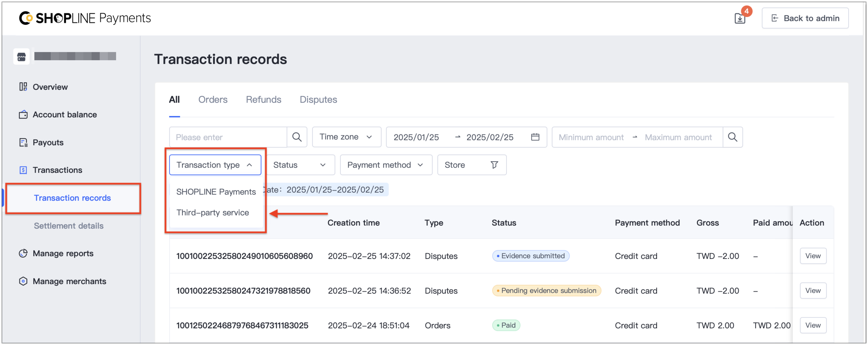Image resolution: width=868 pixels, height=345 pixels.
Task: Select SHOPLINE Payments transaction type option
Action: click(216, 192)
